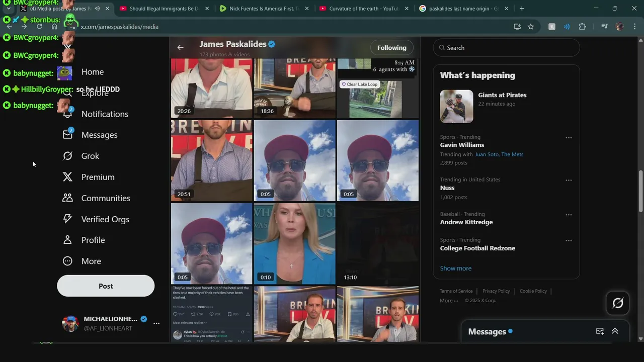Open Chrome three-dot menu
The width and height of the screenshot is (644, 362).
pos(634,27)
